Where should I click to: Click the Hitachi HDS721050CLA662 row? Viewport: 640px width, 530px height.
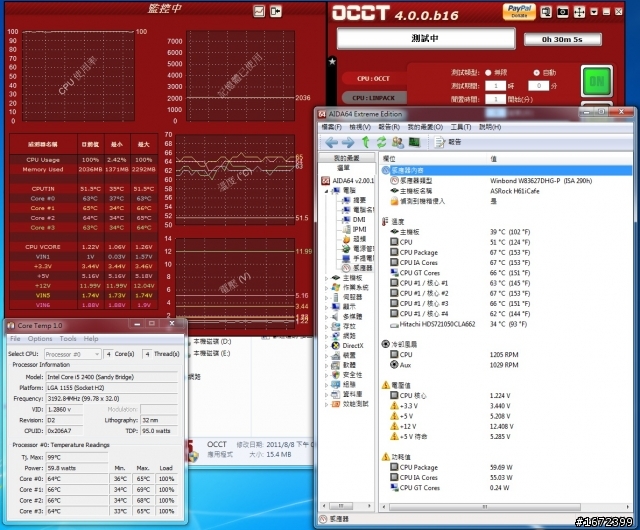point(506,324)
